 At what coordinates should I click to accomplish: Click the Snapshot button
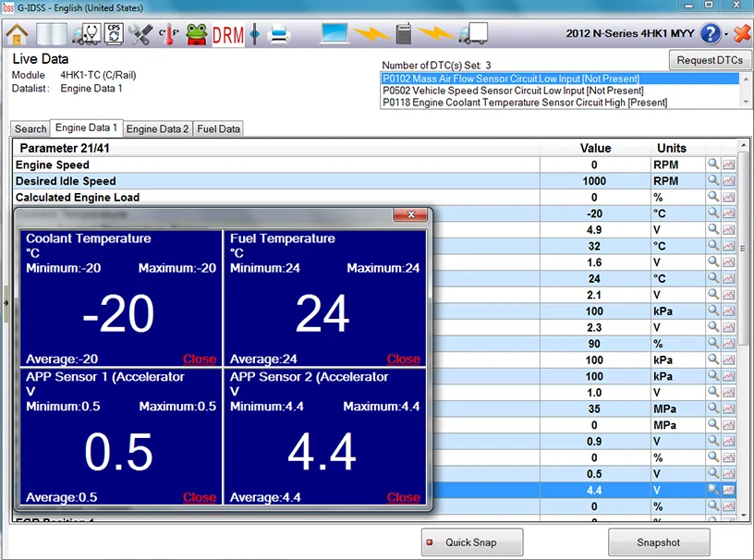pyautogui.click(x=659, y=542)
